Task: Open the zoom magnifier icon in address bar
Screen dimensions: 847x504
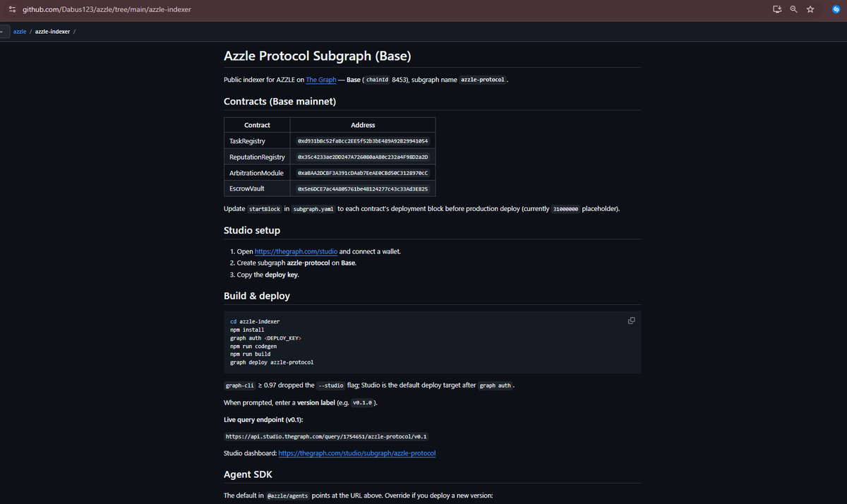Action: pyautogui.click(x=794, y=10)
